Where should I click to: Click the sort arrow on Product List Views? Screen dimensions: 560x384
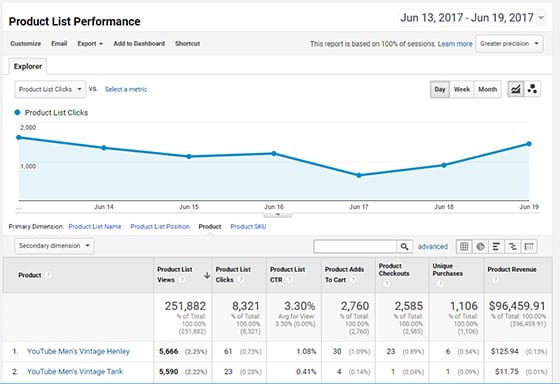tap(207, 275)
